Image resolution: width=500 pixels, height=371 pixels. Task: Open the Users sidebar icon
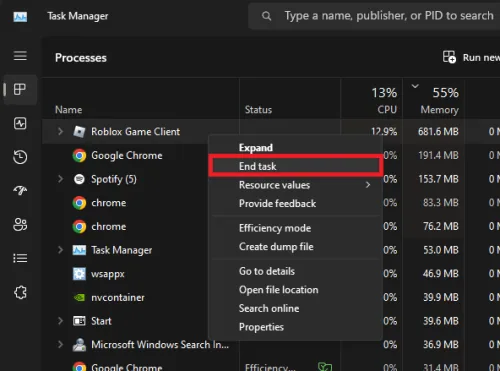[20, 225]
